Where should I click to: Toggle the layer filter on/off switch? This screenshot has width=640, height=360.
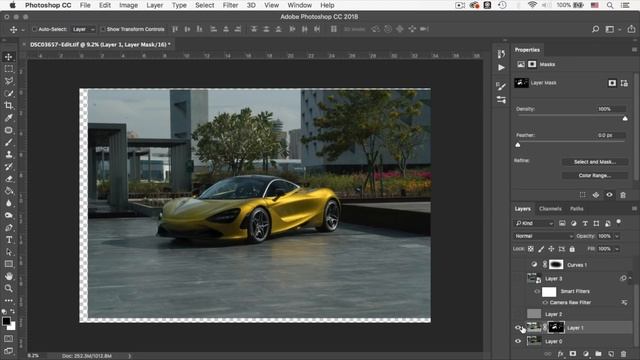point(619,222)
